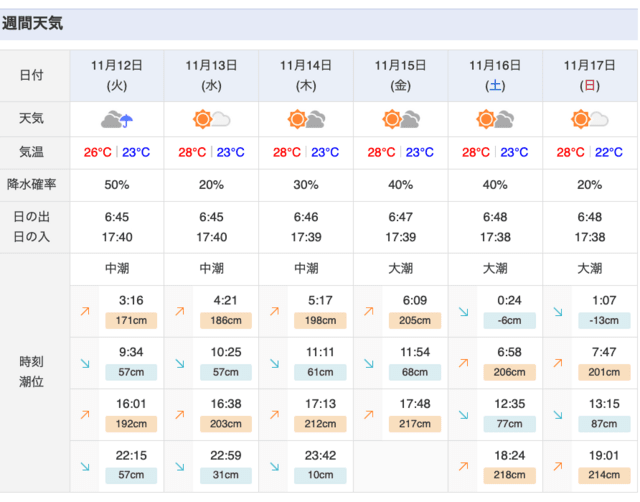Viewport: 640px width, 502px height.
Task: Select the weather icon for 11月16日 (土)
Action: (494, 120)
